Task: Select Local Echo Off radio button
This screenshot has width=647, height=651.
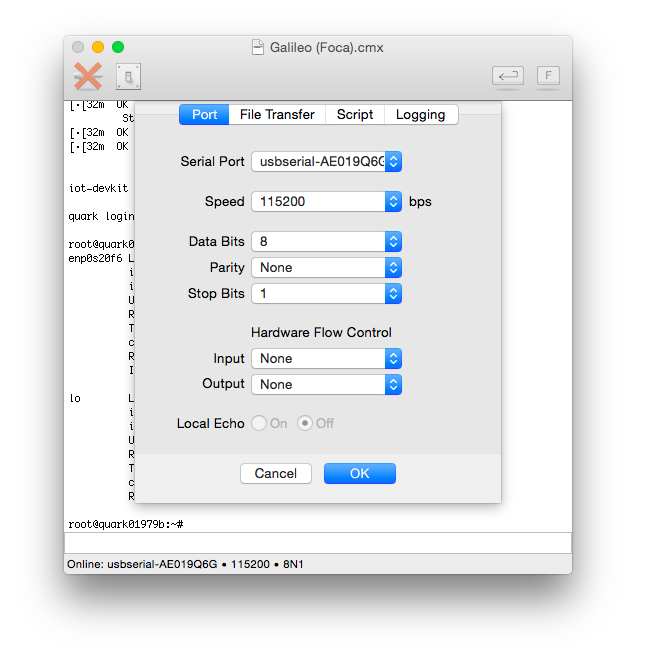Action: pos(305,423)
